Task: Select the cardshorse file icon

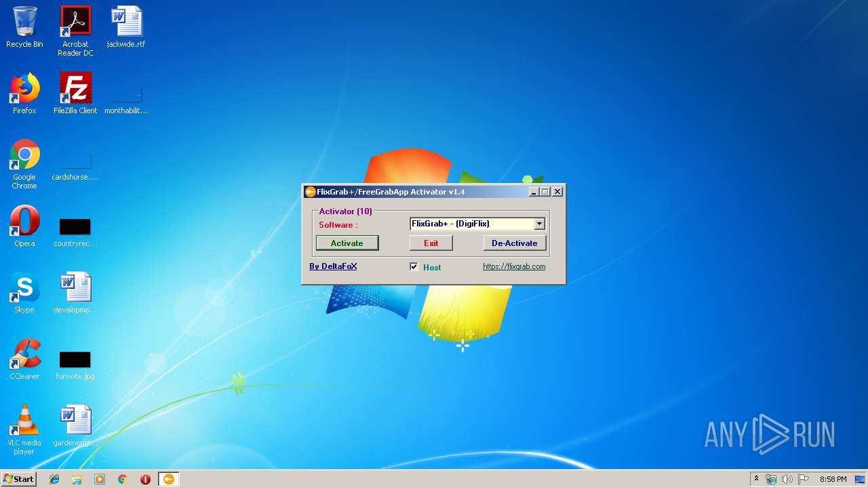Action: click(x=75, y=166)
